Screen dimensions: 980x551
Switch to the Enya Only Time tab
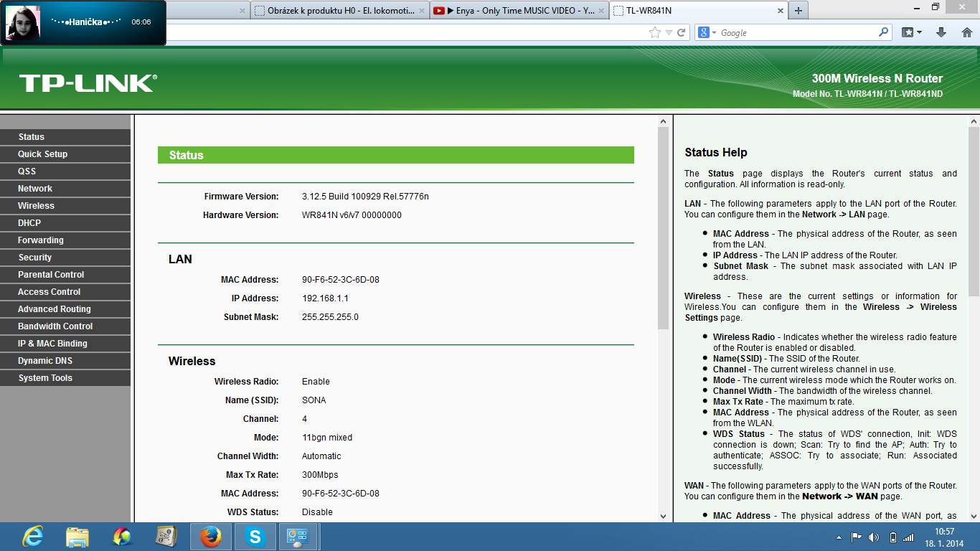click(519, 11)
